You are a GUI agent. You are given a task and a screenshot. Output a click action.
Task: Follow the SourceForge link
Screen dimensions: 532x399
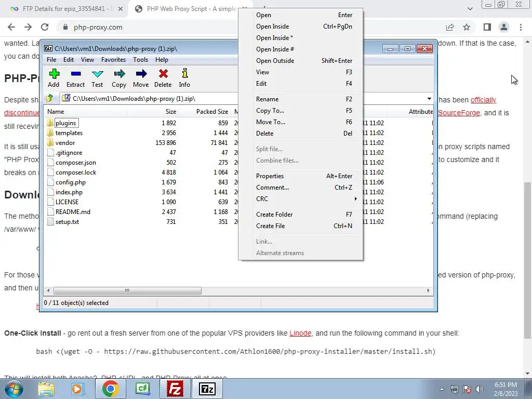click(x=459, y=113)
